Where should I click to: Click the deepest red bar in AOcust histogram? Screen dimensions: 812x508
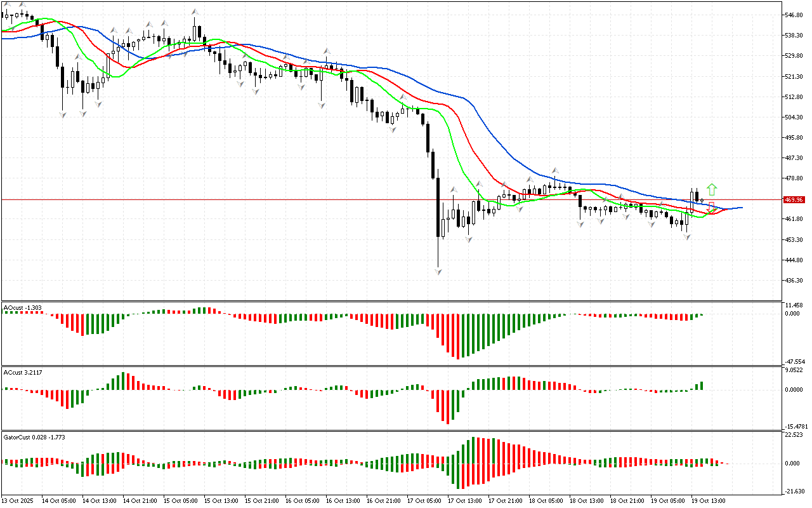click(457, 337)
